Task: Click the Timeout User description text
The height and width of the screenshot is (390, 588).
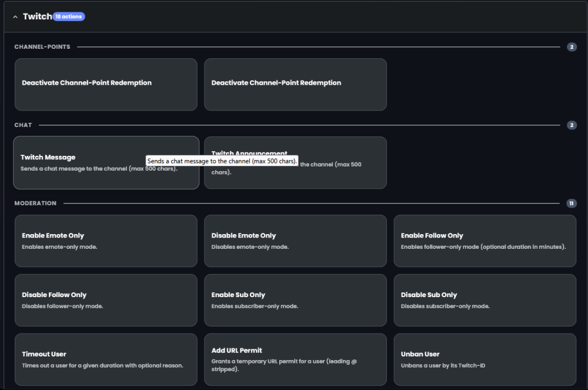Action: click(102, 365)
